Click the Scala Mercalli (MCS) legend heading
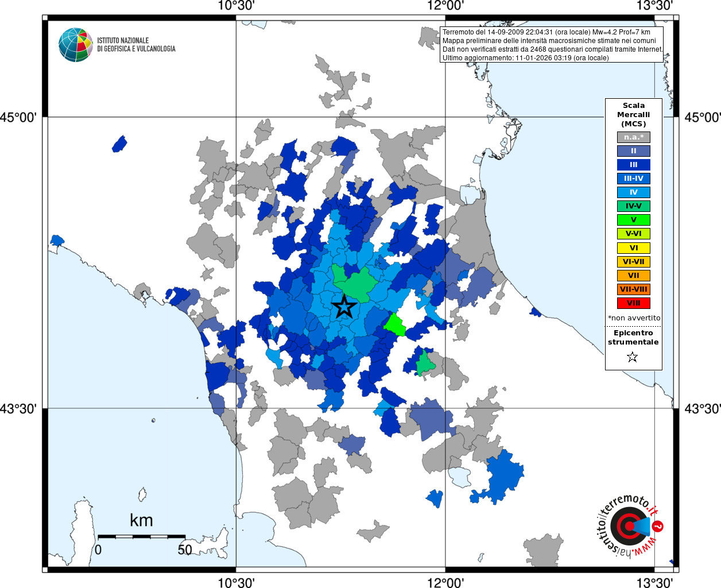Image resolution: width=721 pixels, height=588 pixels. point(633,114)
